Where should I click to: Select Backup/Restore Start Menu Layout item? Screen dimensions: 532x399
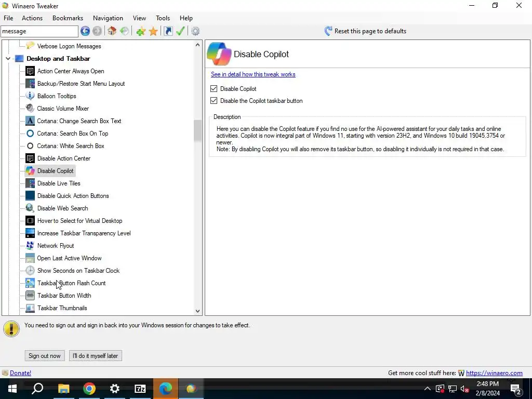point(81,84)
